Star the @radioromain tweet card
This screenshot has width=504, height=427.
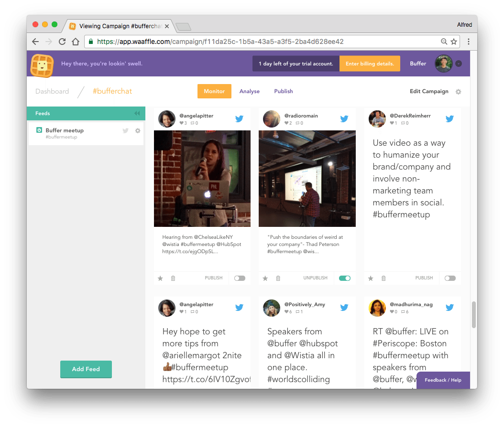[265, 278]
